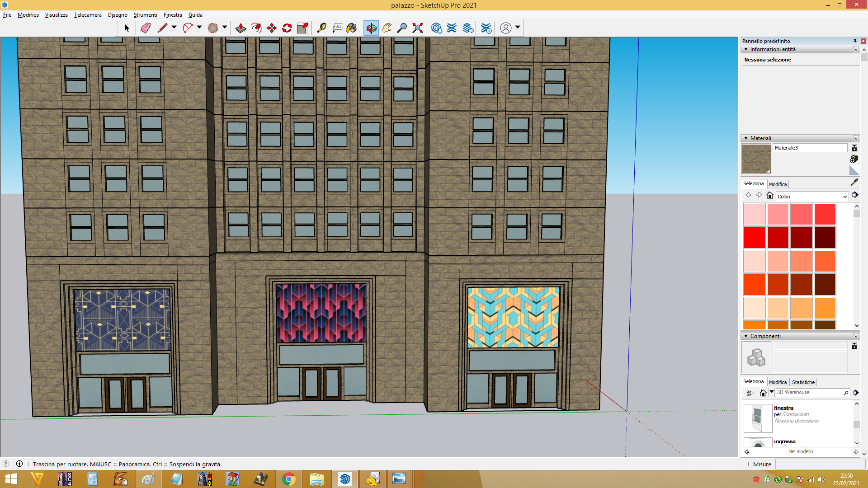The height and width of the screenshot is (488, 868).
Task: Switch to the Statistiche tab in Componenti
Action: (x=803, y=382)
